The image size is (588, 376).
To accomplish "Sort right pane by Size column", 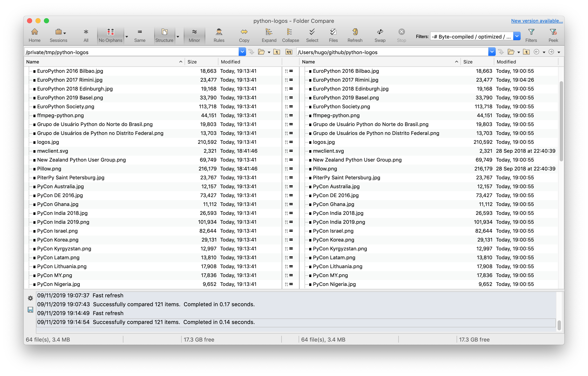I will click(x=477, y=62).
